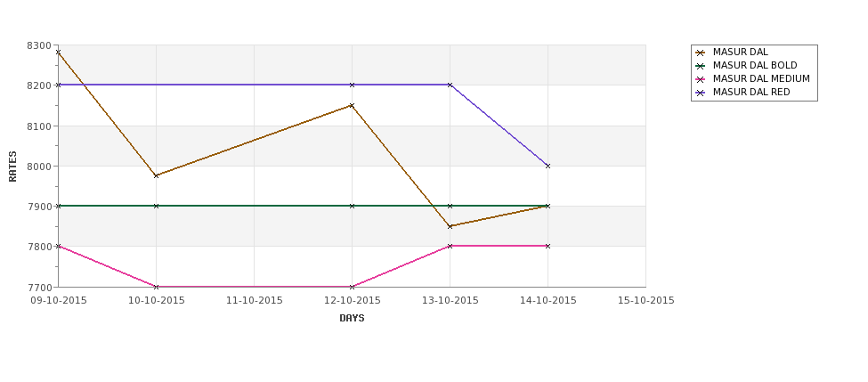Screen dimensions: 868x382
Task: Click MASUR DAL MEDIUM point on 10-10-2015
Action: (x=156, y=287)
